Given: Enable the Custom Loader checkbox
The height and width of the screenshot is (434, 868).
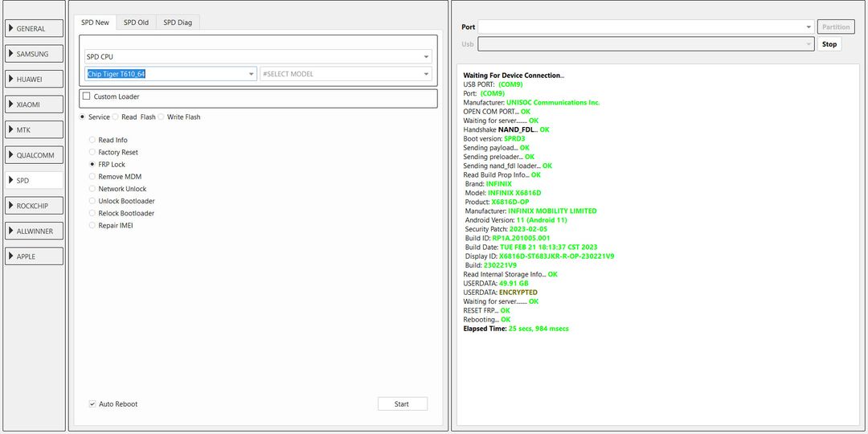Looking at the screenshot, I should 86,96.
